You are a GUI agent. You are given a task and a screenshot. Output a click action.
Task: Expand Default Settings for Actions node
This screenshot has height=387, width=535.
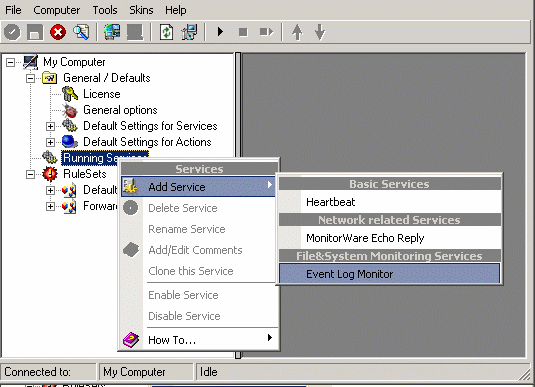(x=50, y=142)
